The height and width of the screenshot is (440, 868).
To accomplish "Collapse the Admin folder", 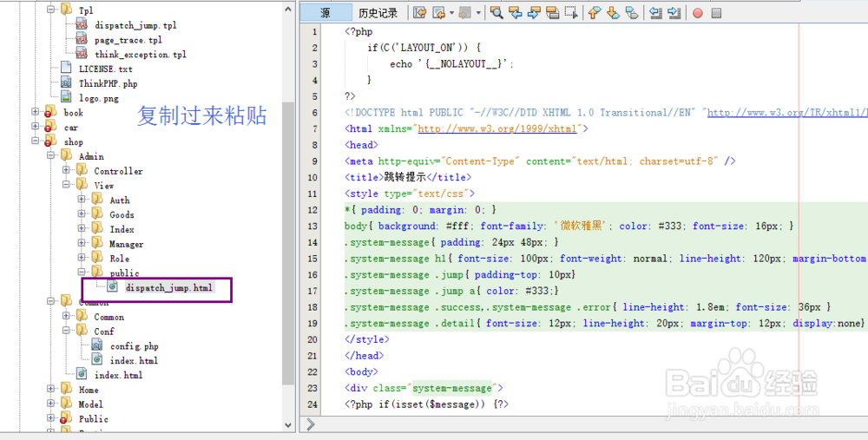I will click(51, 155).
